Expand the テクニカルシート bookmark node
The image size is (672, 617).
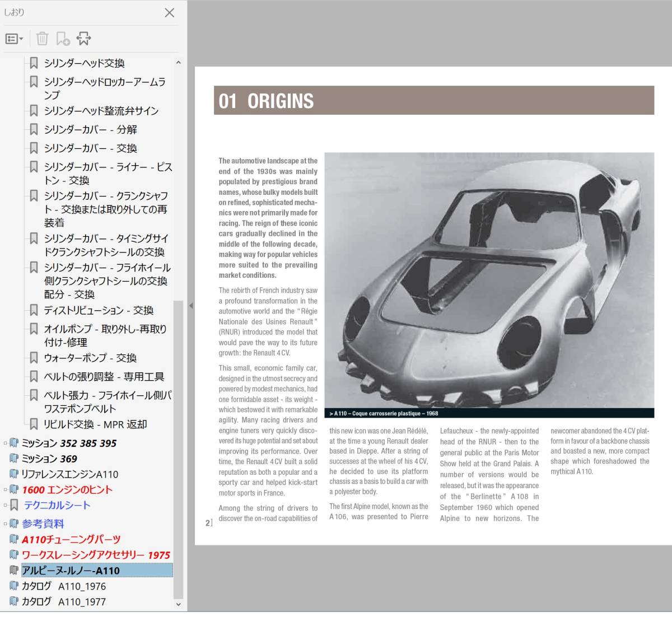(6, 506)
